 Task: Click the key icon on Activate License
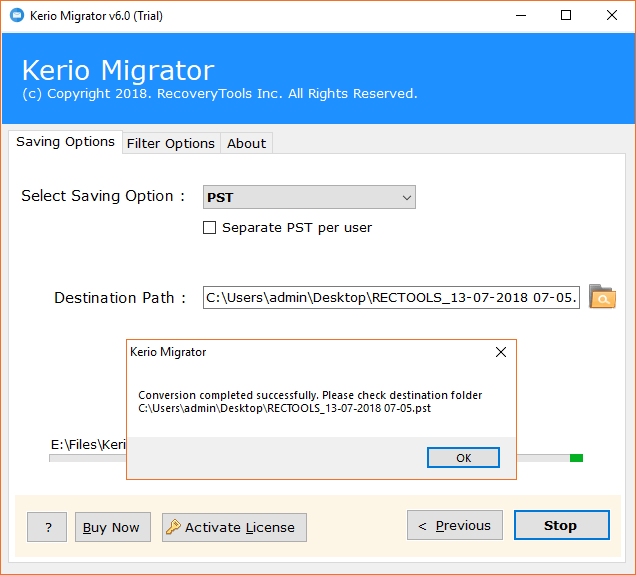coord(173,527)
